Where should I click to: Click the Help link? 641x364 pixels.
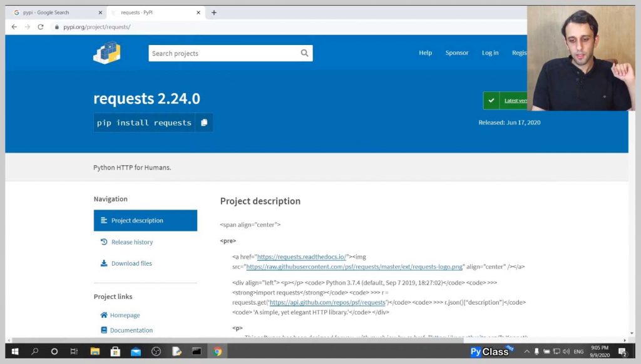426,53
